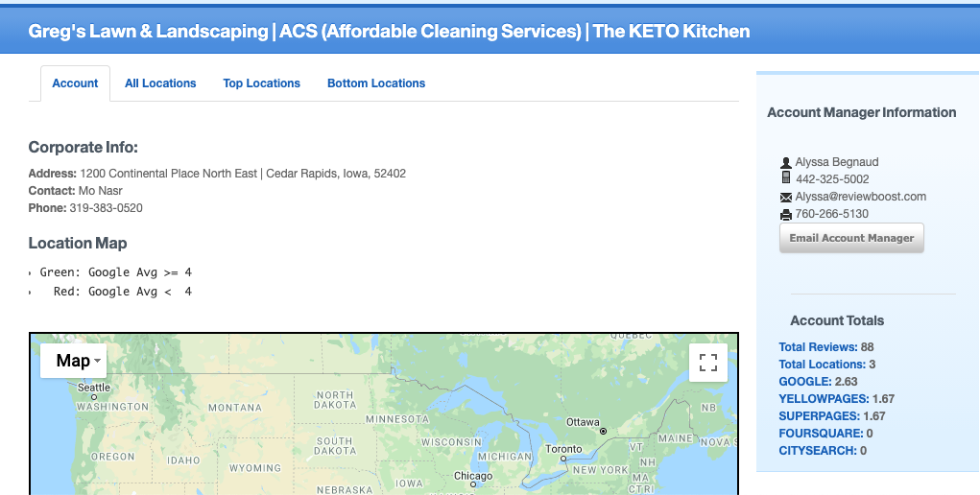The height and width of the screenshot is (495, 980).
Task: Click the envelope icon beside Alyssa@reviewboost.com
Action: [785, 198]
